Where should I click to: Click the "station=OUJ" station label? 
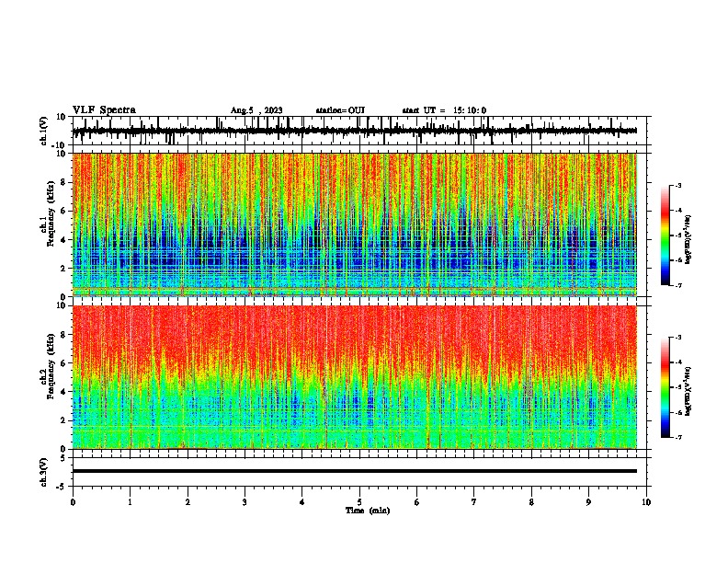pos(340,110)
